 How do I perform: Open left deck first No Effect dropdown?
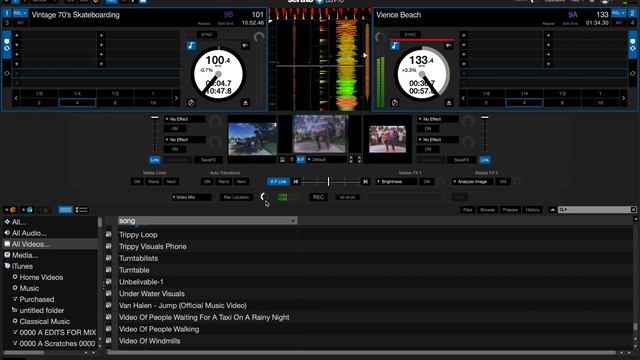(184, 119)
